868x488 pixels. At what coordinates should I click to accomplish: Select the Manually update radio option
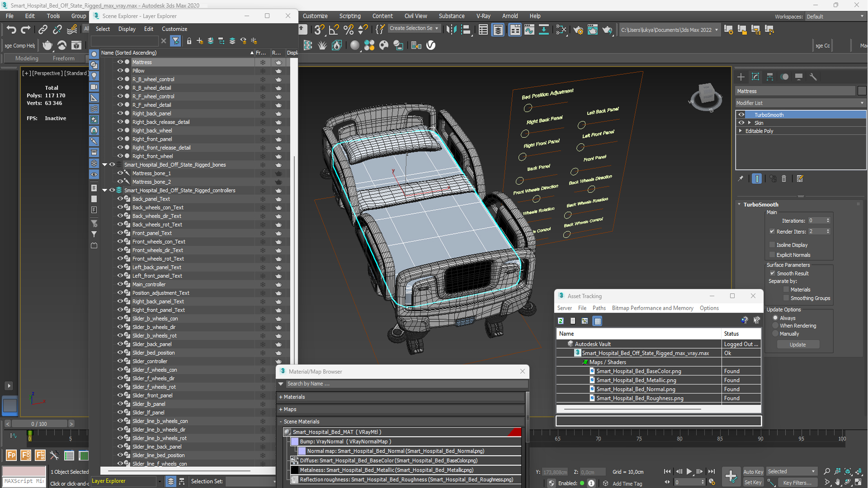coord(775,334)
